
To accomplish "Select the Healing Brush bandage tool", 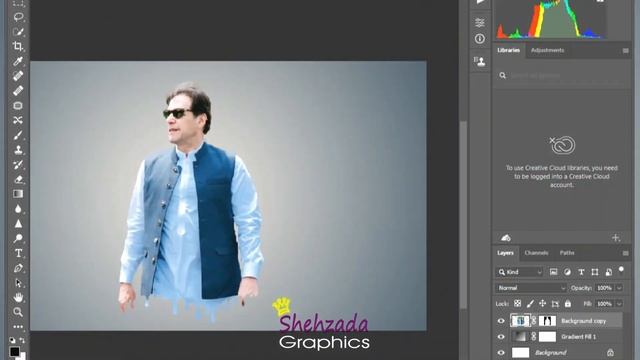I will (18, 91).
